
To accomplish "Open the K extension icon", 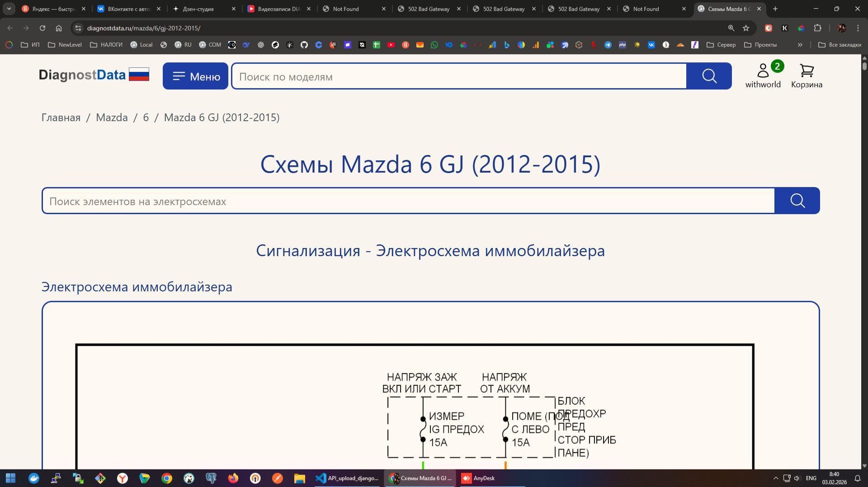I will tap(785, 28).
